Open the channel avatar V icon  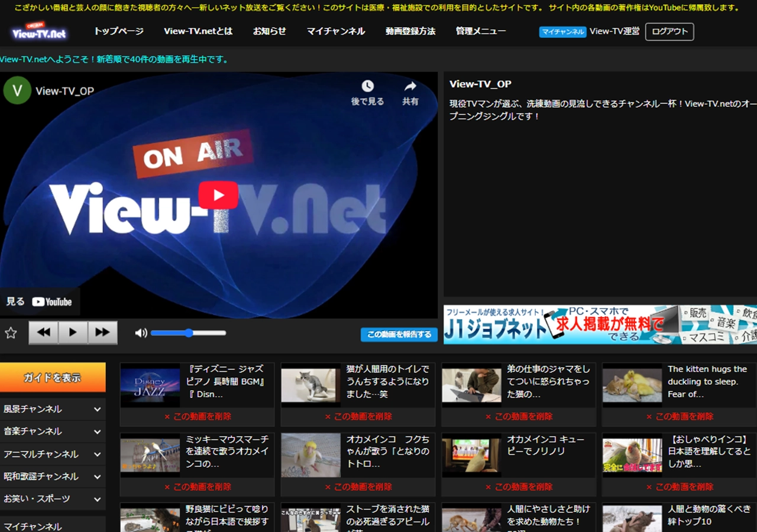pos(17,90)
